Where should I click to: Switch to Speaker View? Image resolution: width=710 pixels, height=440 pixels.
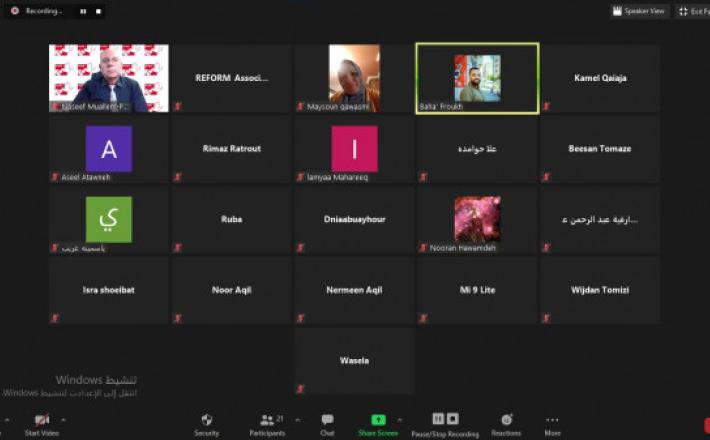point(639,11)
